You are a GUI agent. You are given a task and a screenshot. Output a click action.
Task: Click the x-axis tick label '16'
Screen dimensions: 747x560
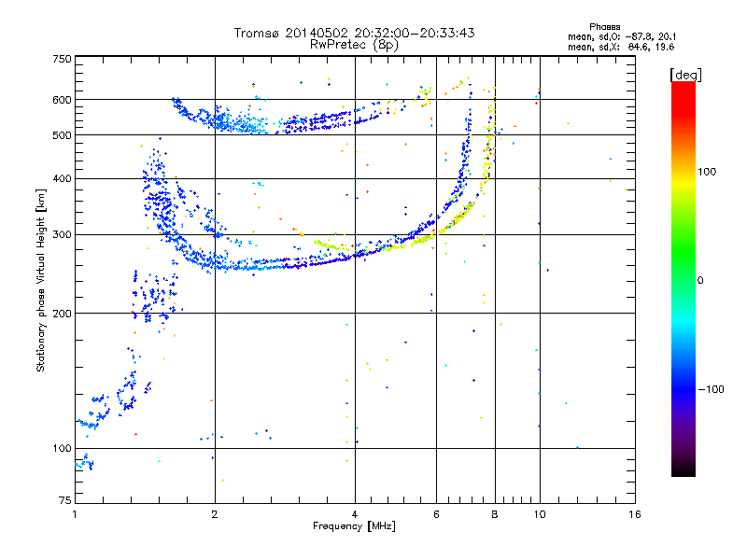635,514
